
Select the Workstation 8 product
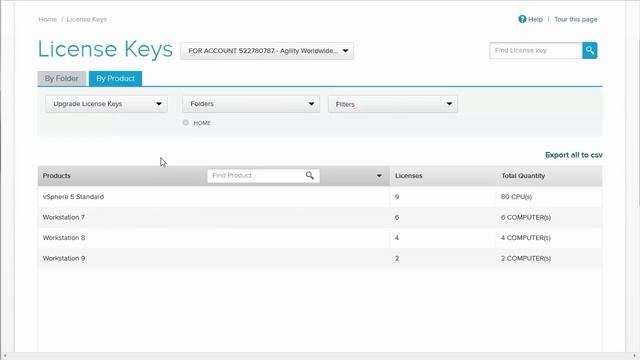(64, 238)
